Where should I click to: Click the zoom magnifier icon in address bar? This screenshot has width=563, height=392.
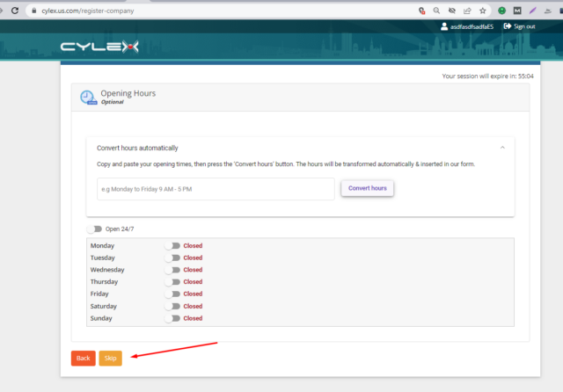coord(436,11)
